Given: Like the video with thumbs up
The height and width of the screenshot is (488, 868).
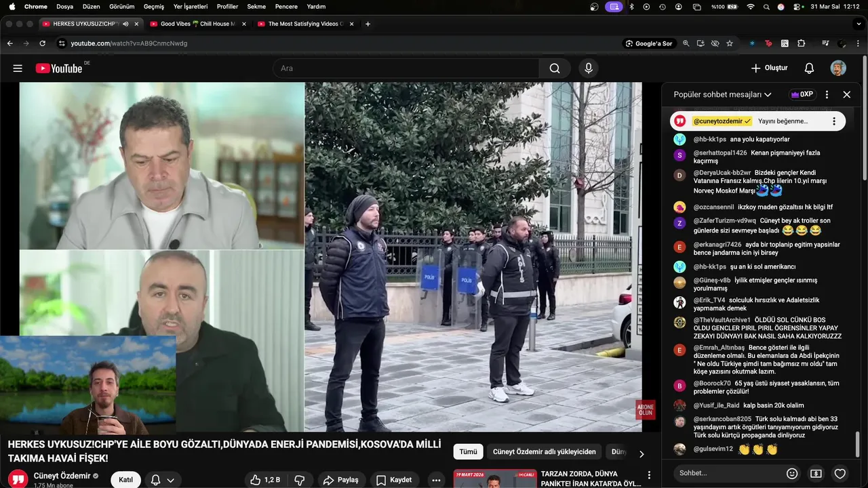Looking at the screenshot, I should (x=264, y=480).
